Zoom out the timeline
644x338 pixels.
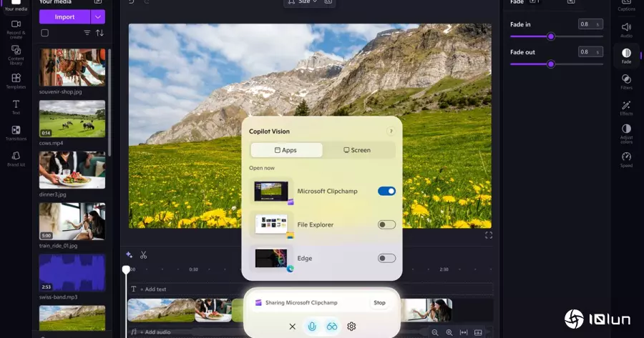click(434, 333)
